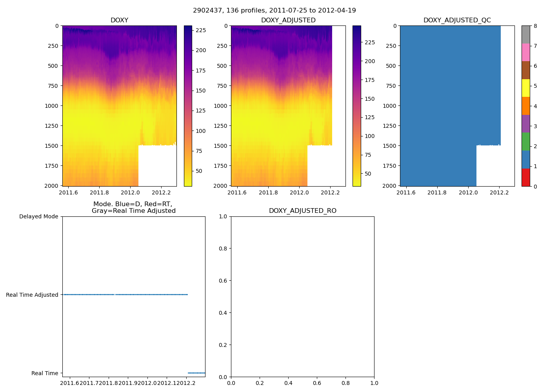Choose the orange QC colorbar segment

coord(525,106)
